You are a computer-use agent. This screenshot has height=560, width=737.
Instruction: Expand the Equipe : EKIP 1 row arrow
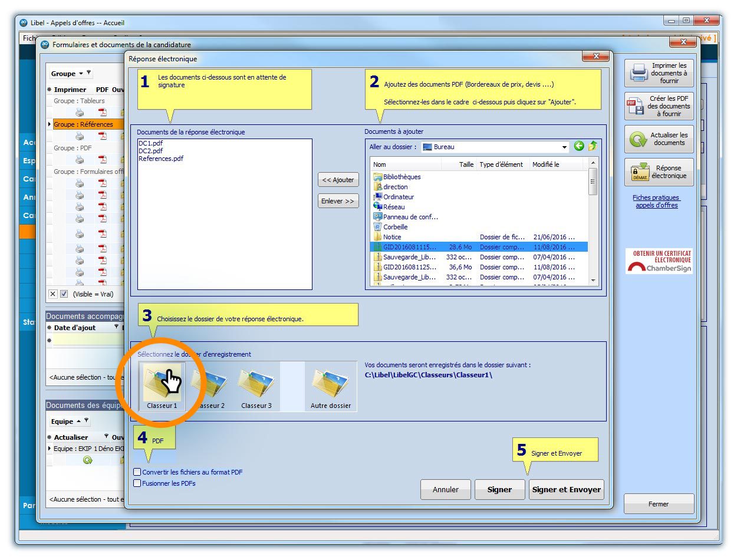(x=50, y=449)
